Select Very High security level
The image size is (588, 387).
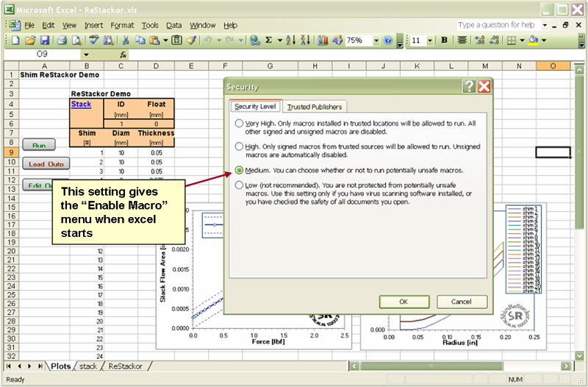click(x=239, y=123)
